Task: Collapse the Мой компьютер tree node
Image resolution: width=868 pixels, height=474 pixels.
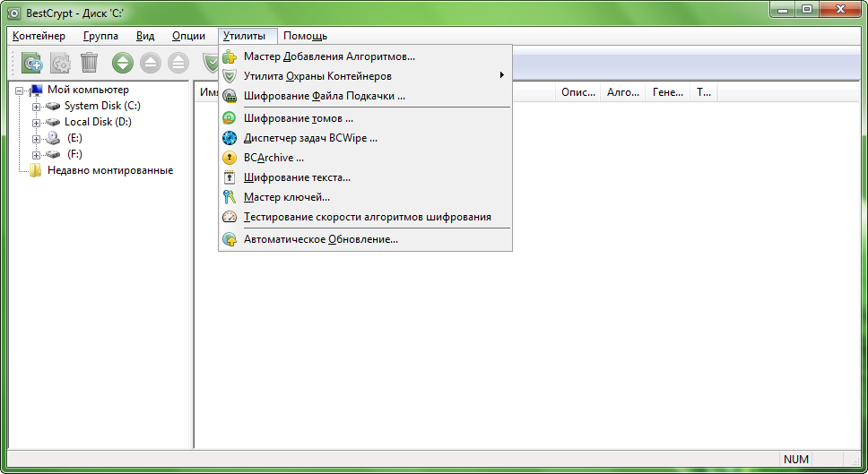Action: coord(20,90)
